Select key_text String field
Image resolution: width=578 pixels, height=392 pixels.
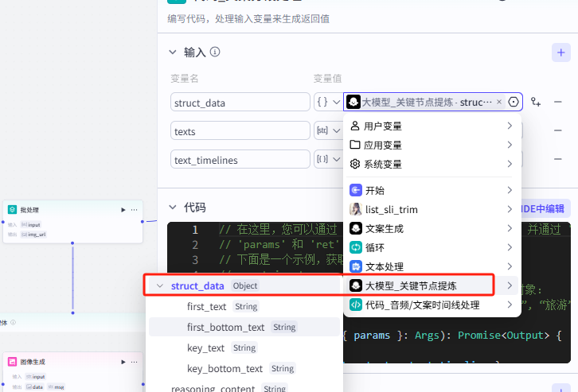tap(244, 347)
